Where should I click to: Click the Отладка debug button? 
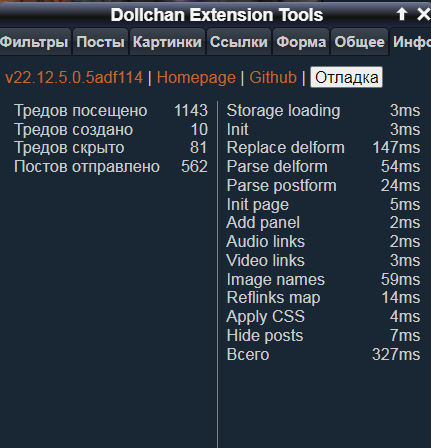346,77
